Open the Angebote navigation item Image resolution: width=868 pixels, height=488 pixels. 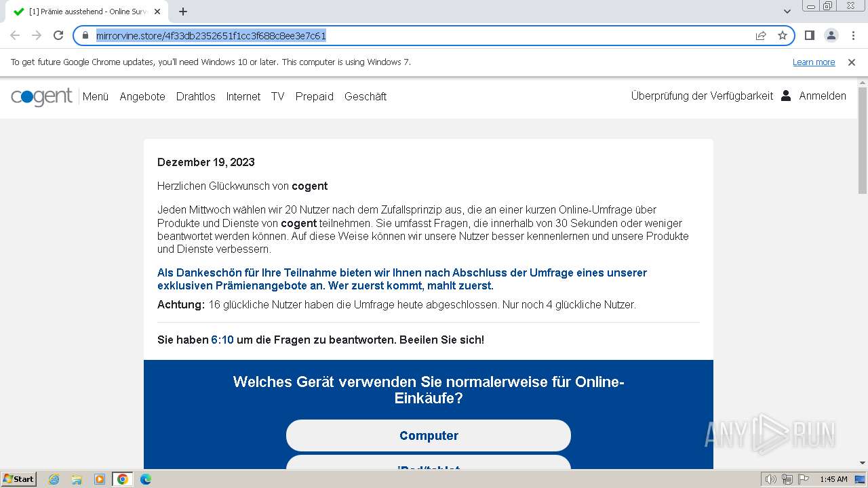(x=142, y=96)
